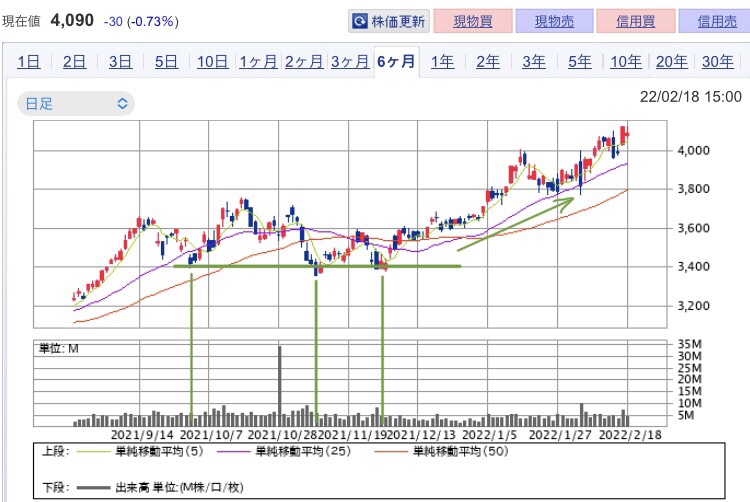Switch chart to the 5年 tab
The height and width of the screenshot is (502, 750).
coord(580,62)
